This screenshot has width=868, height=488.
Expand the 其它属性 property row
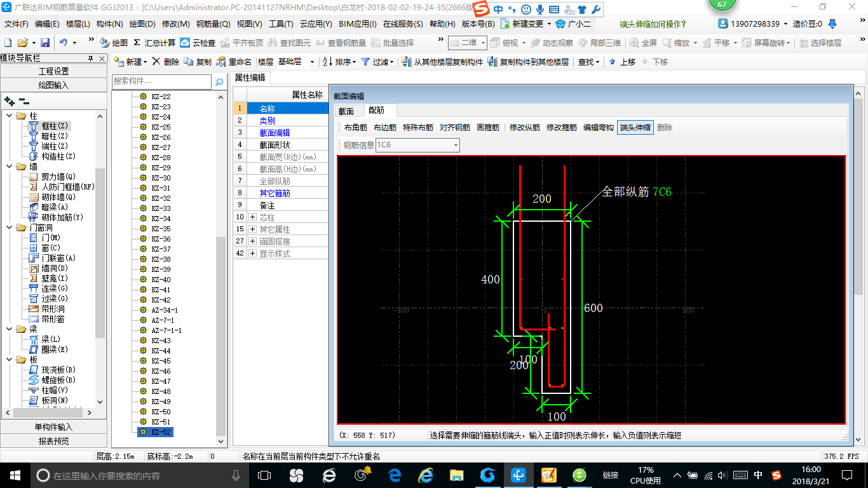tap(253, 229)
